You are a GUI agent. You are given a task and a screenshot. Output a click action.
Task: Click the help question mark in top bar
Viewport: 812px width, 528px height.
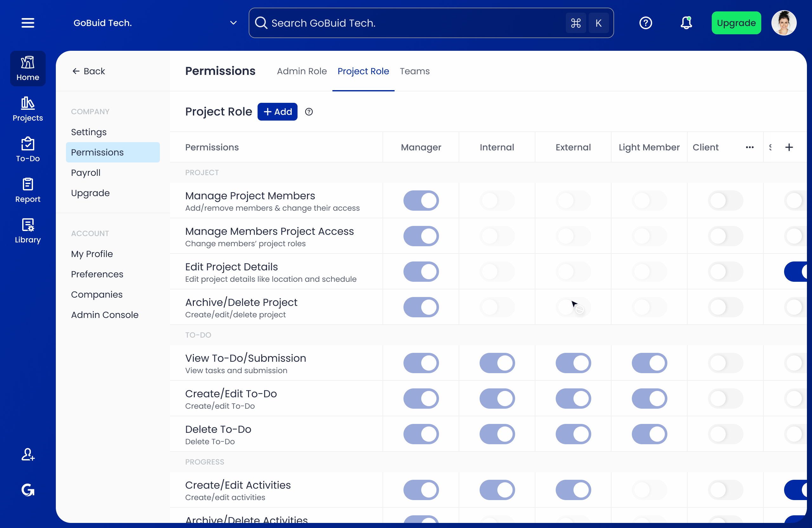tap(645, 23)
